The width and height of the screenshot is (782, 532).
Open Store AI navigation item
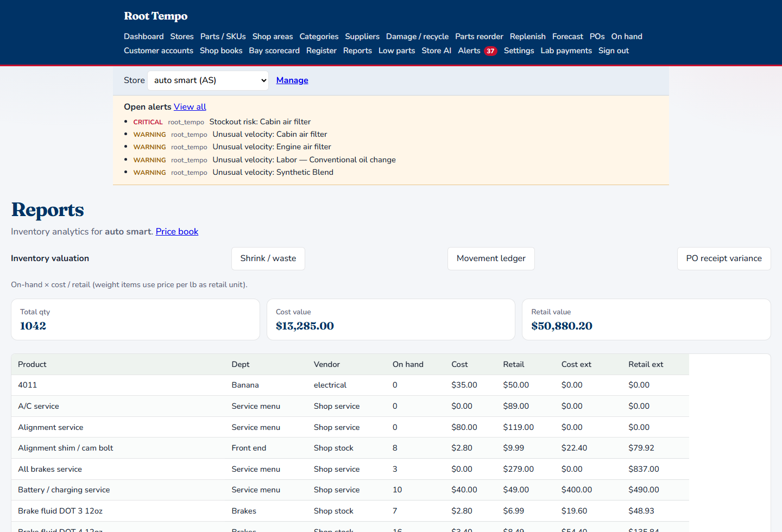437,50
